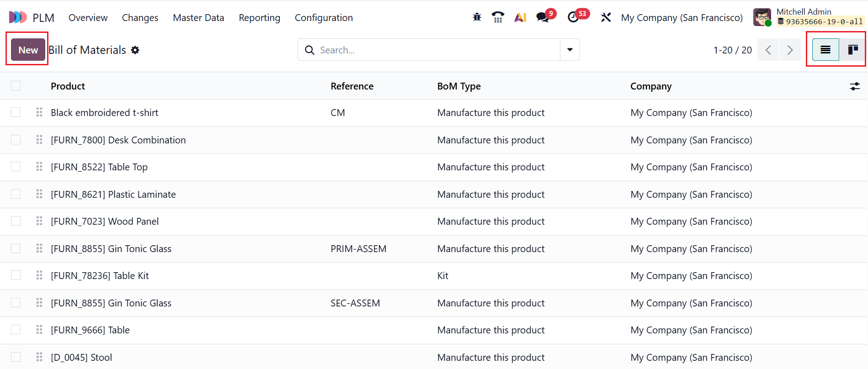Open My Company (San Francisco) switcher
The image size is (868, 369).
click(x=682, y=18)
